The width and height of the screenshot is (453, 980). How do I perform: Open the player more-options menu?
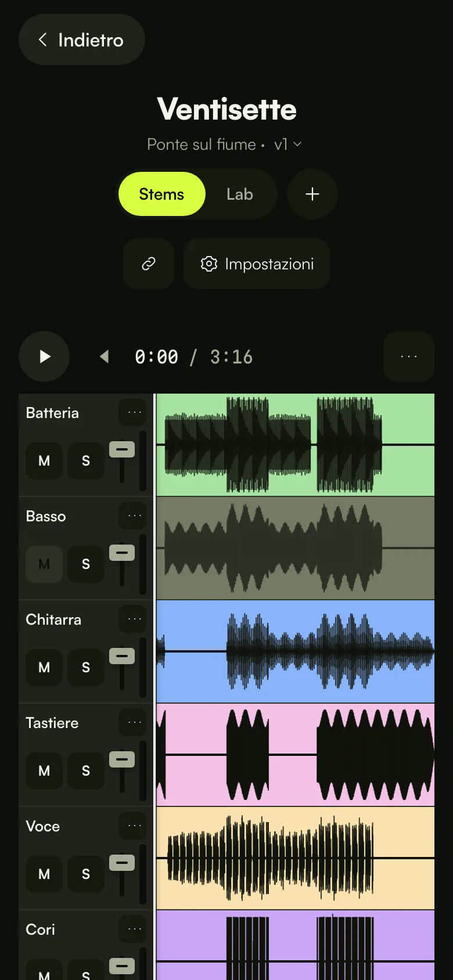tap(409, 356)
